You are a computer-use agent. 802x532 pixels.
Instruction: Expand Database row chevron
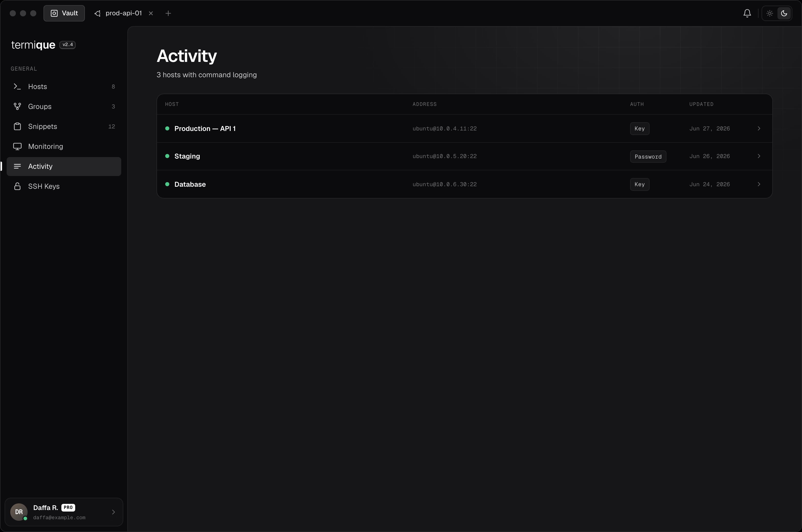(759, 184)
